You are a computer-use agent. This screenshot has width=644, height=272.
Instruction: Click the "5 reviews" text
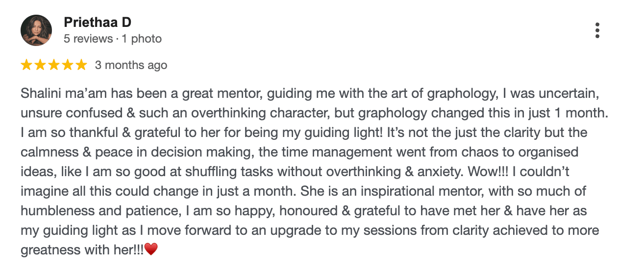point(88,39)
